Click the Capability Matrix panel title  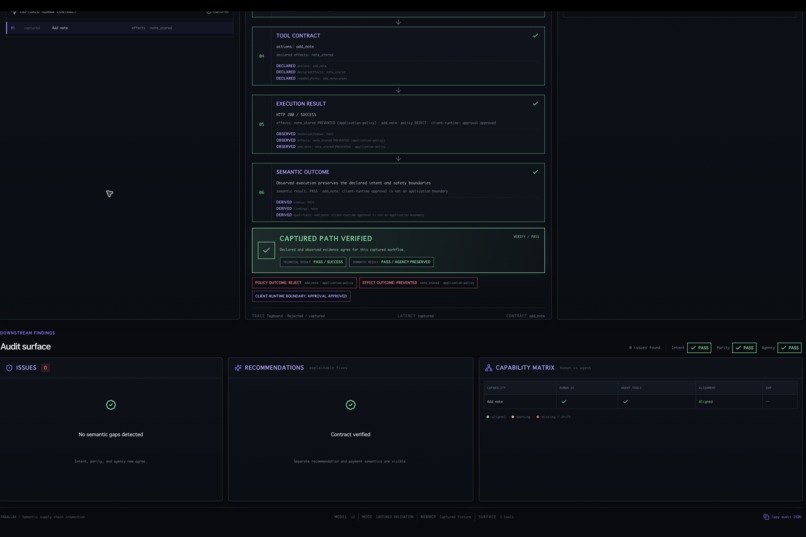(525, 368)
